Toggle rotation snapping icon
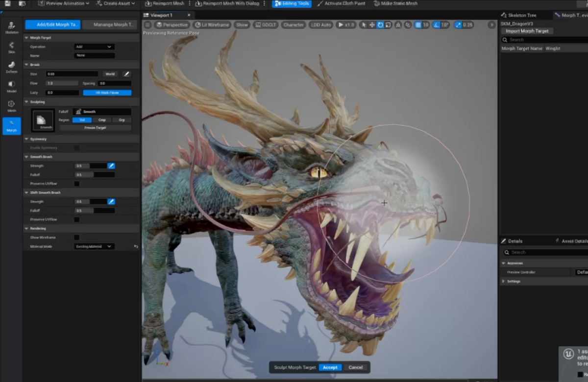The height and width of the screenshot is (382, 588). click(437, 25)
